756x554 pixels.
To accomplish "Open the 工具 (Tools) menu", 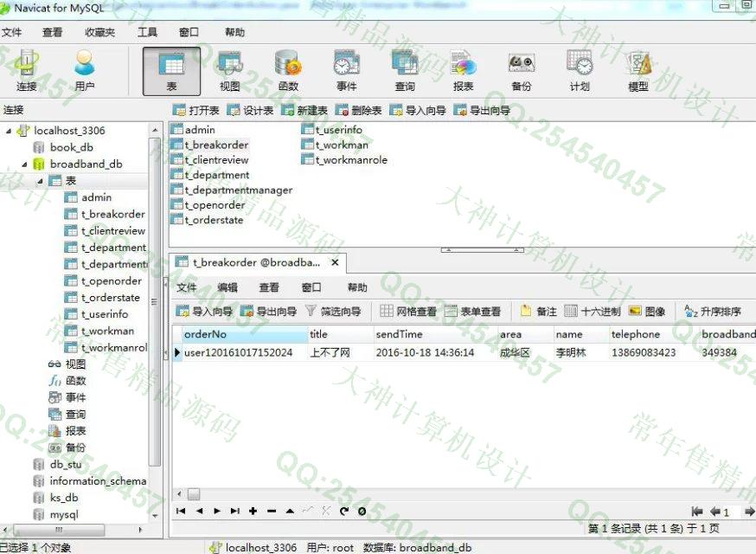I will click(147, 32).
